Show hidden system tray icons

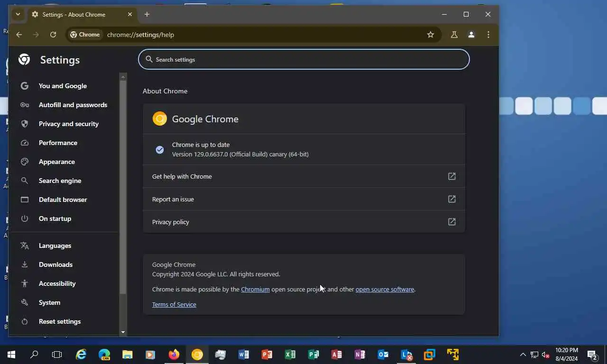(x=523, y=355)
